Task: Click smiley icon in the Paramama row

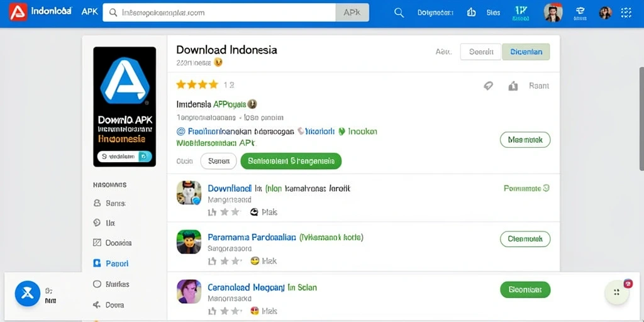Action: pyautogui.click(x=255, y=261)
